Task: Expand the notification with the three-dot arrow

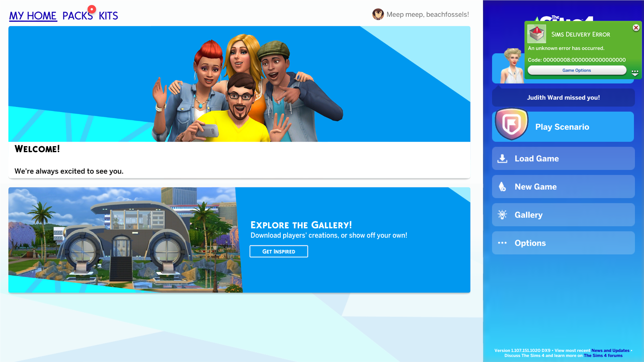Action: click(635, 73)
